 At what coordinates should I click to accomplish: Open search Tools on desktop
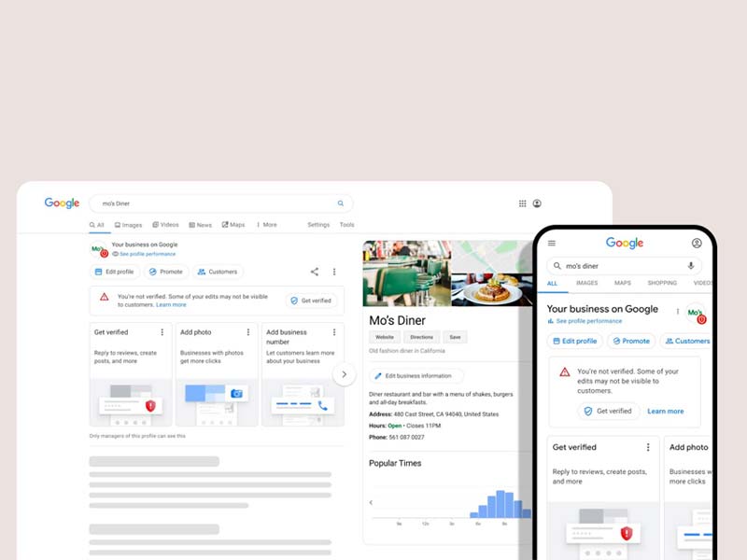pos(346,225)
